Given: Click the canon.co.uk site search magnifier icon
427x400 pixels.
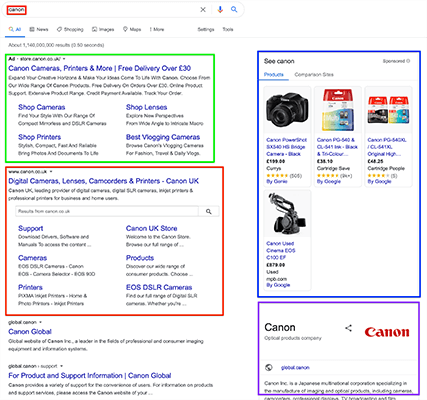Looking at the screenshot, I should [209, 211].
